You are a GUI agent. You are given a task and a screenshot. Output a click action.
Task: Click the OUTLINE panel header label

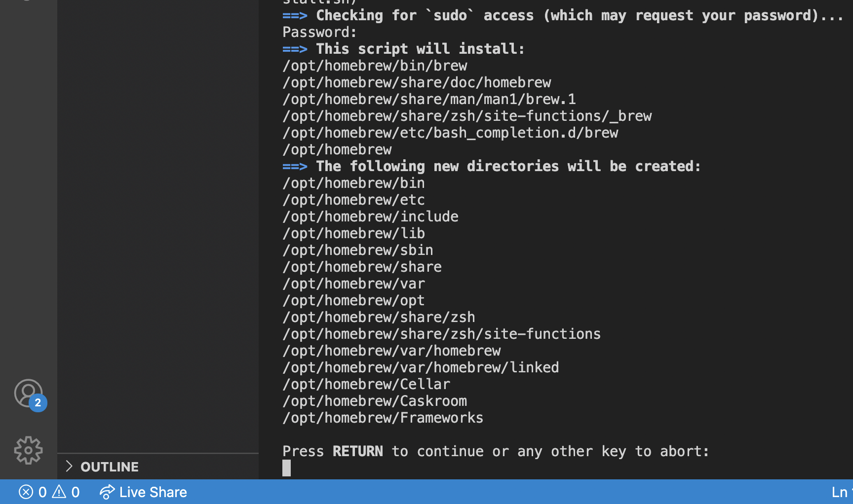click(110, 467)
